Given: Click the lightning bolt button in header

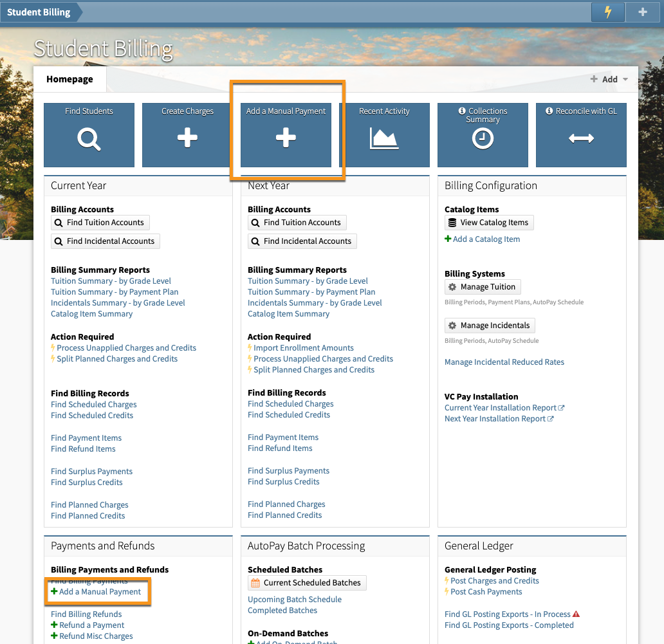Looking at the screenshot, I should coord(607,12).
